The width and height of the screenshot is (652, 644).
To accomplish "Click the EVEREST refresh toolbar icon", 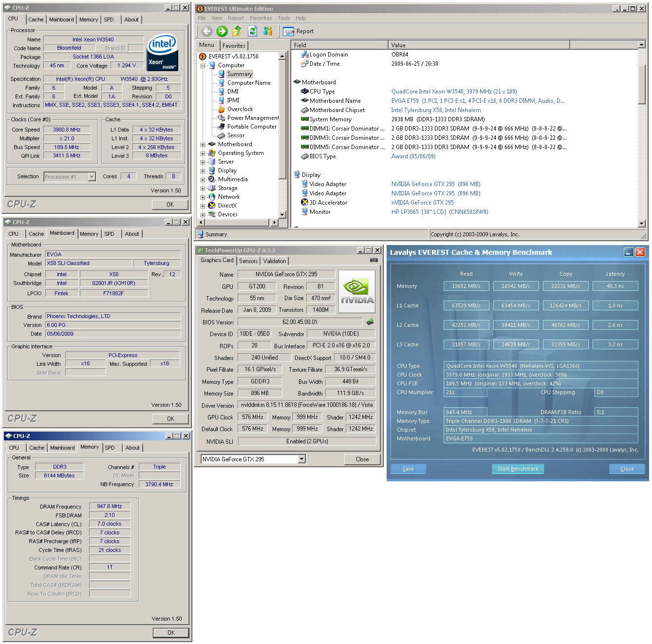I will tap(252, 31).
